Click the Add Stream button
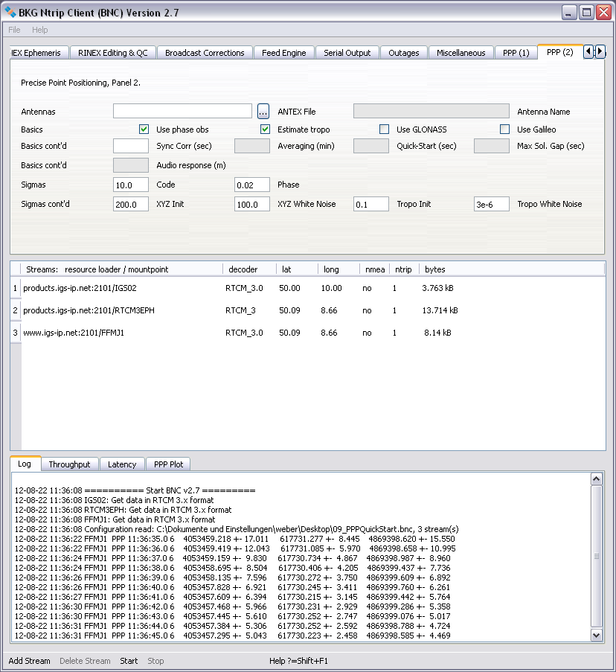This screenshot has width=616, height=672. [x=30, y=661]
